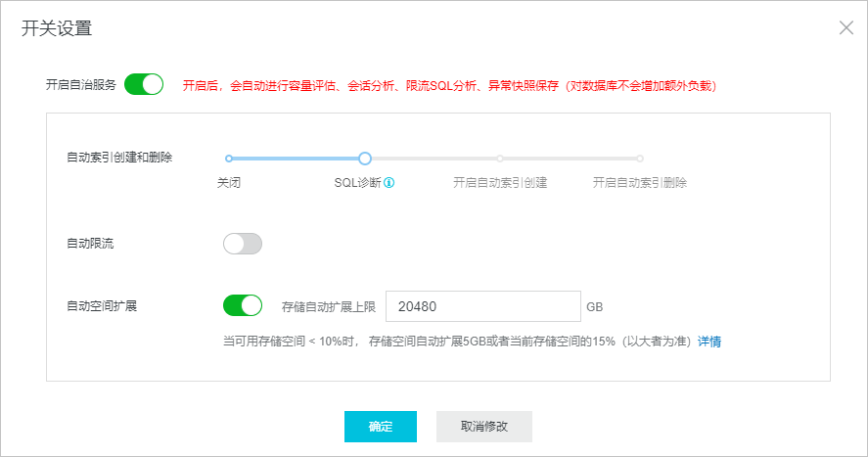Select the 开启自动索引删除 slider stop dot
Screen dimensions: 868x457
pos(640,159)
